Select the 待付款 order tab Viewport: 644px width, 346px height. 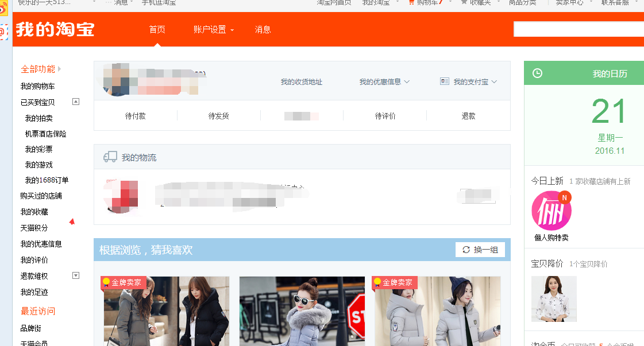pos(135,116)
